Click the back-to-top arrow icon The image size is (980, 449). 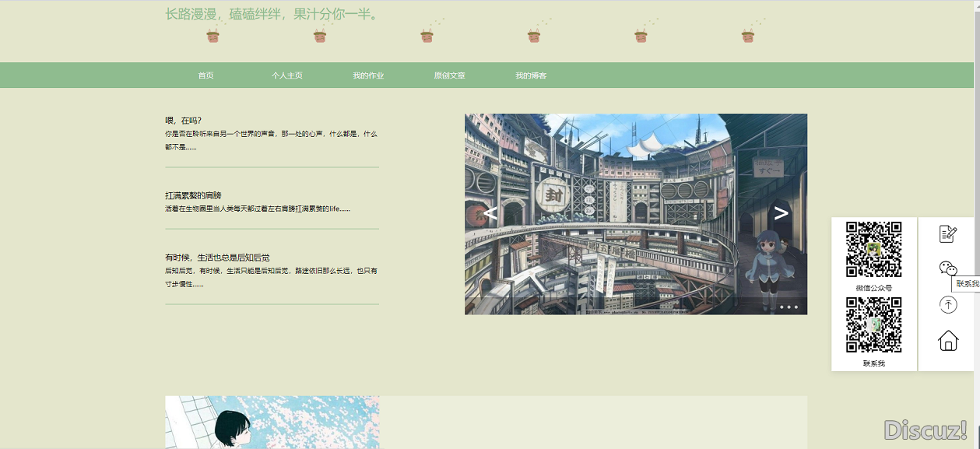point(947,304)
